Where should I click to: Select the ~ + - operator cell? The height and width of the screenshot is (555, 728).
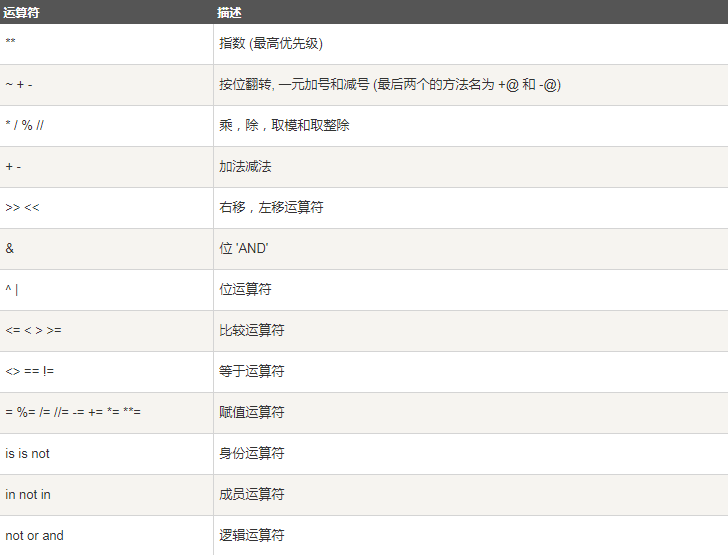point(19,85)
